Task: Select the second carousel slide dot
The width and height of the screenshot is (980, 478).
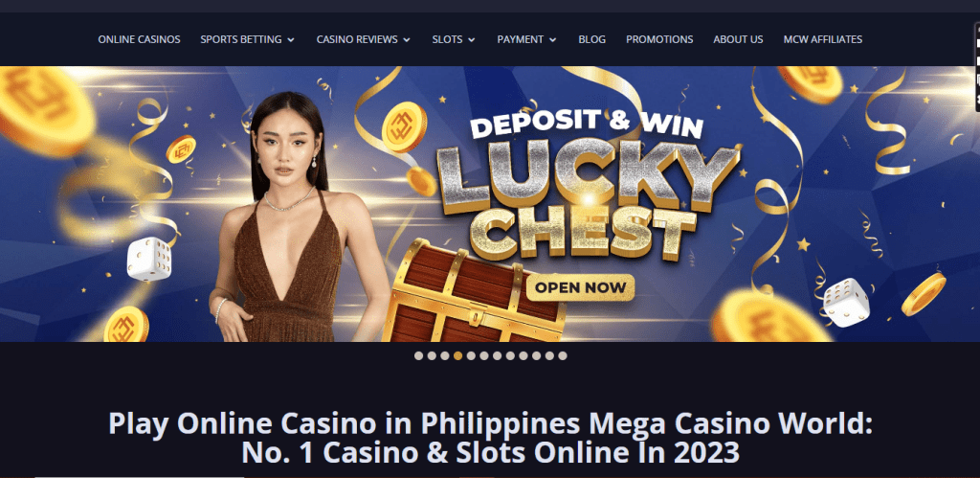Action: tap(432, 356)
